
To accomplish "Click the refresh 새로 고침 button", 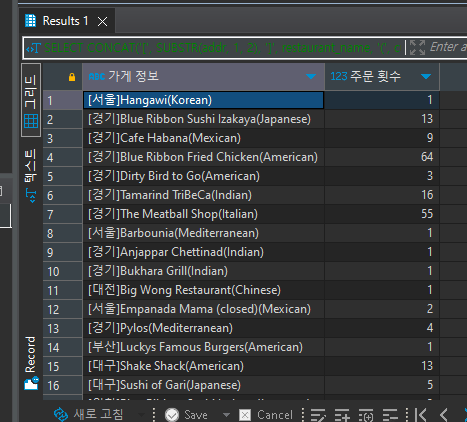I will tap(89, 414).
